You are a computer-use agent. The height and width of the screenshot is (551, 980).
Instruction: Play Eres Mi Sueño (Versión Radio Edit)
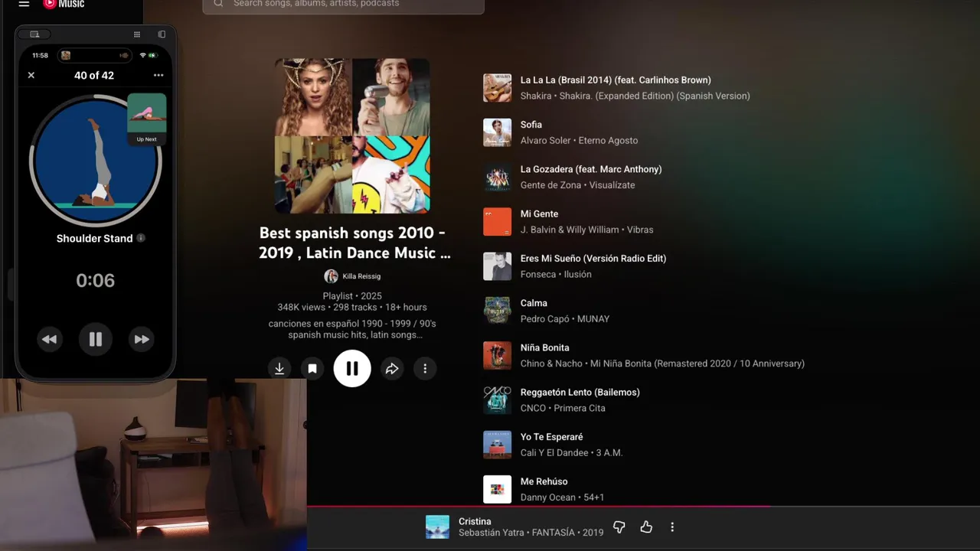coord(593,259)
